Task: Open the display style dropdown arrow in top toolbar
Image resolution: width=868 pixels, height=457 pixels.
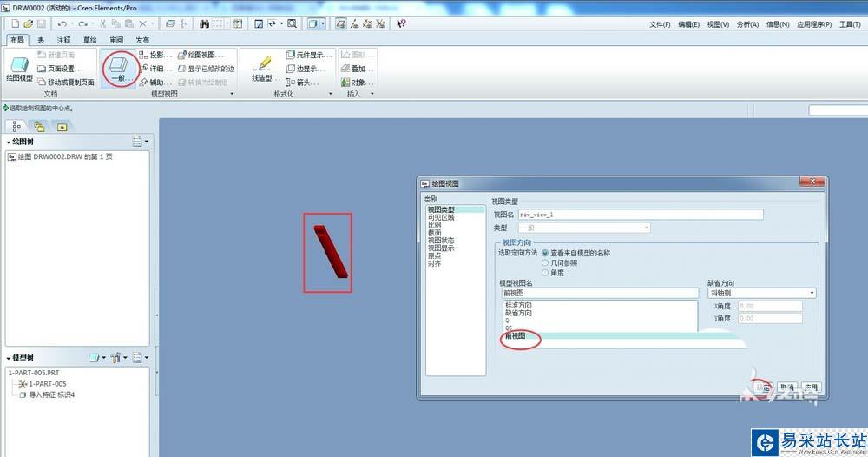Action: (x=323, y=23)
